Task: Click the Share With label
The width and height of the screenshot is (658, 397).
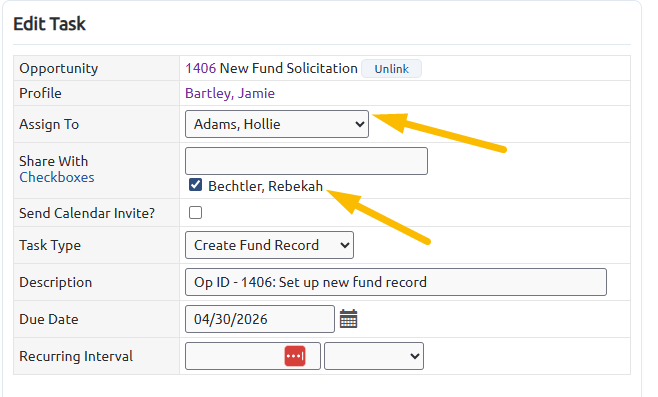Action: pyautogui.click(x=54, y=161)
